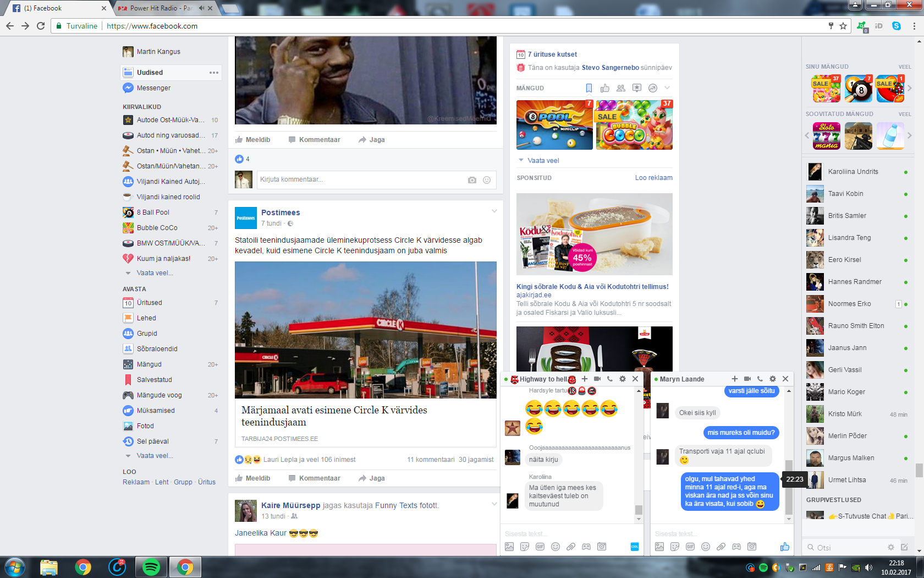
Task: Switch to the Power Hit Radio tab
Action: tap(161, 8)
